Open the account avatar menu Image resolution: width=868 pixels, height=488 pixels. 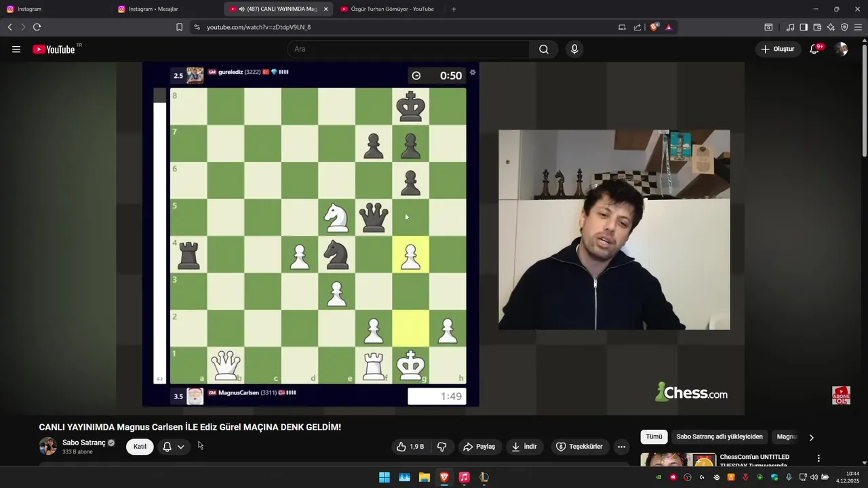(842, 49)
